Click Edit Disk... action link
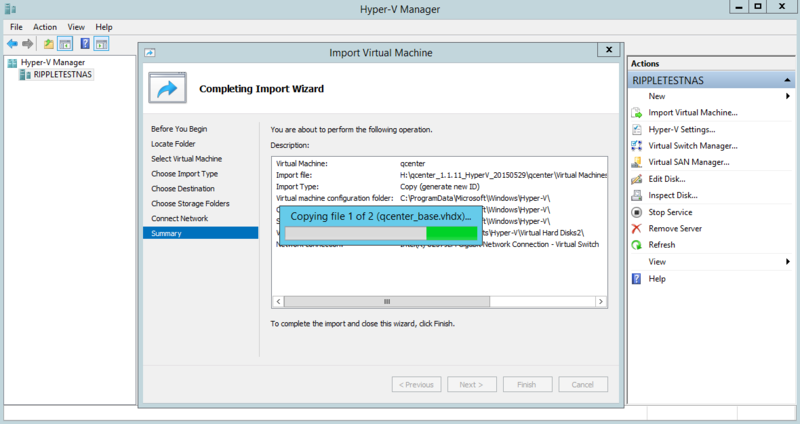Viewport: 800px width, 424px height. coord(667,179)
